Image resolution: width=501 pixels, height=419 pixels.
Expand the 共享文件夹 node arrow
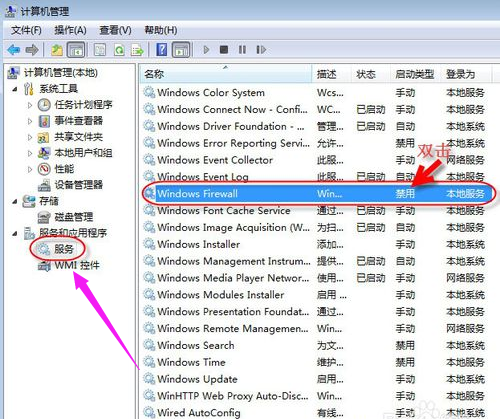click(30, 137)
